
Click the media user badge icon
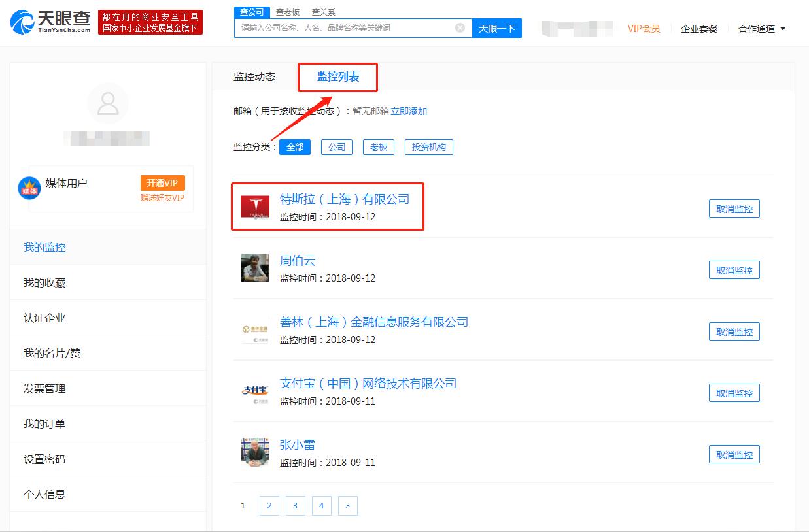coord(29,188)
